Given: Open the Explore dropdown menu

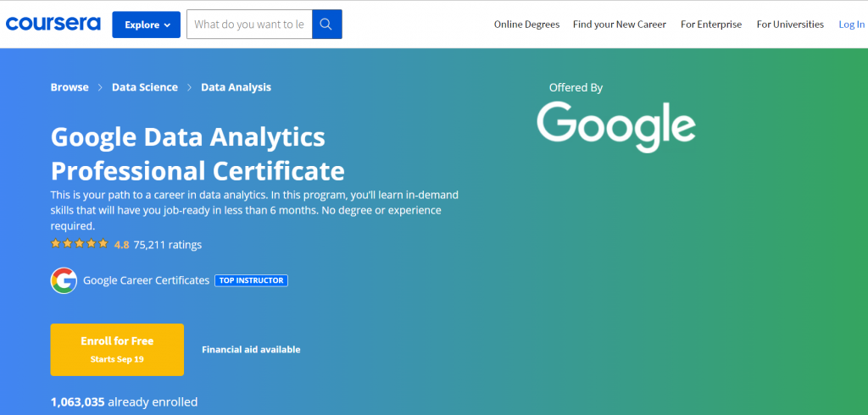Looking at the screenshot, I should coord(146,25).
